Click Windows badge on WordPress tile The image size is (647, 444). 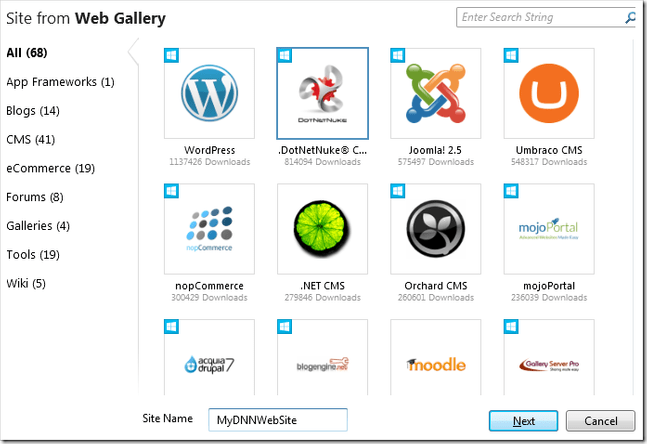pyautogui.click(x=171, y=55)
